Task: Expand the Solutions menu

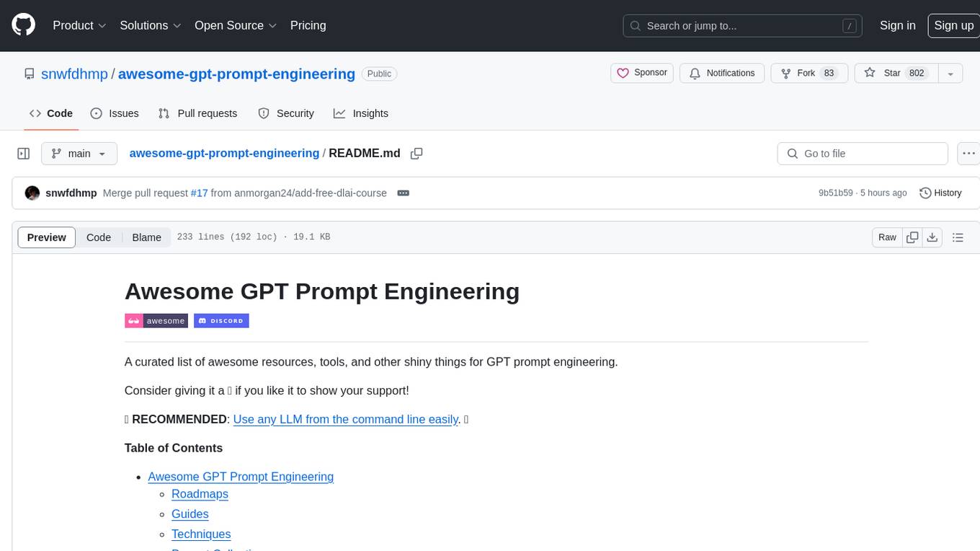Action: (150, 25)
